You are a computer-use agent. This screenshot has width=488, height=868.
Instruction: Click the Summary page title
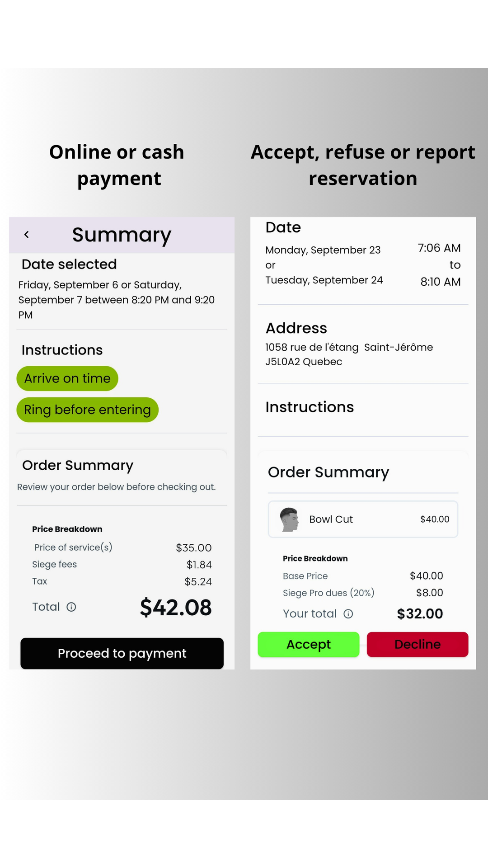[x=122, y=235]
